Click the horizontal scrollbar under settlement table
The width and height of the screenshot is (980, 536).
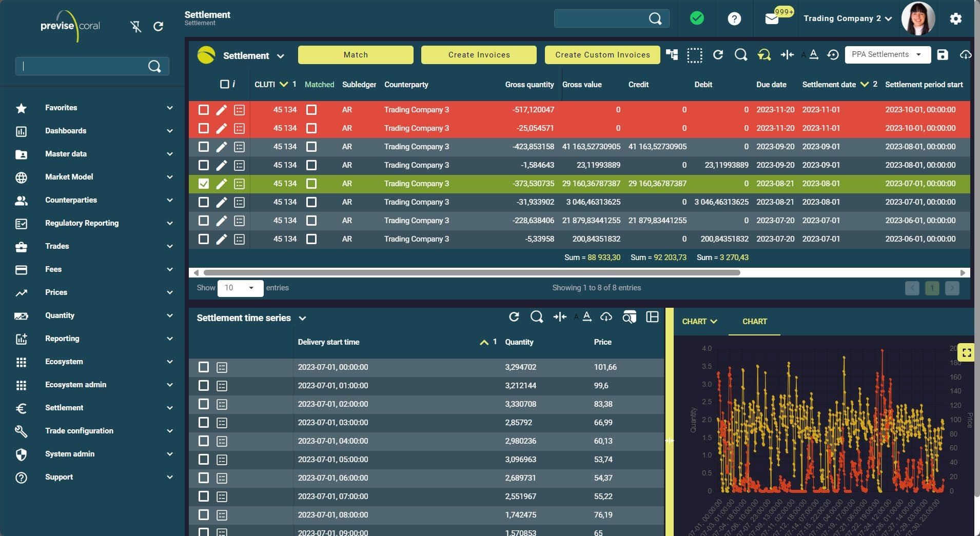coord(471,273)
